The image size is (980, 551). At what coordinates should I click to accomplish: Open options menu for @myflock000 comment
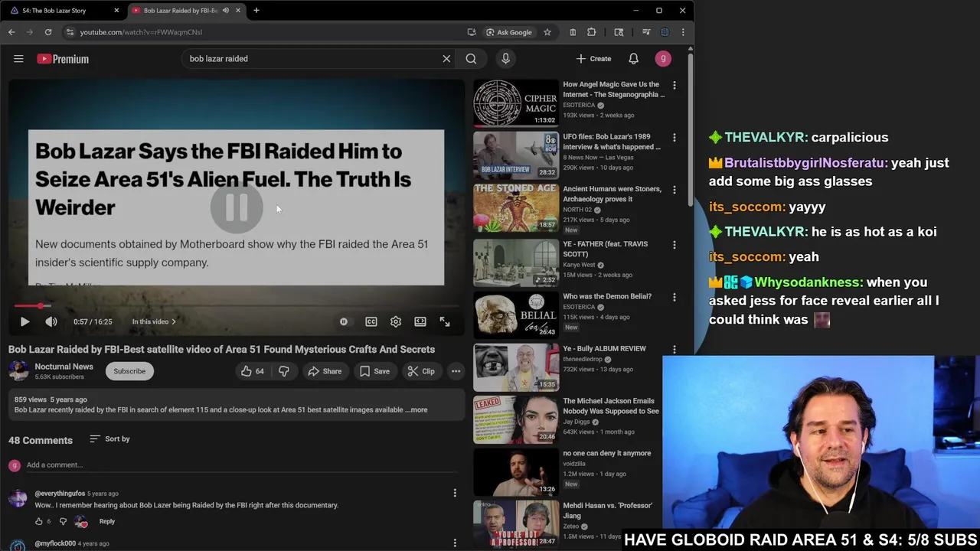455,543
